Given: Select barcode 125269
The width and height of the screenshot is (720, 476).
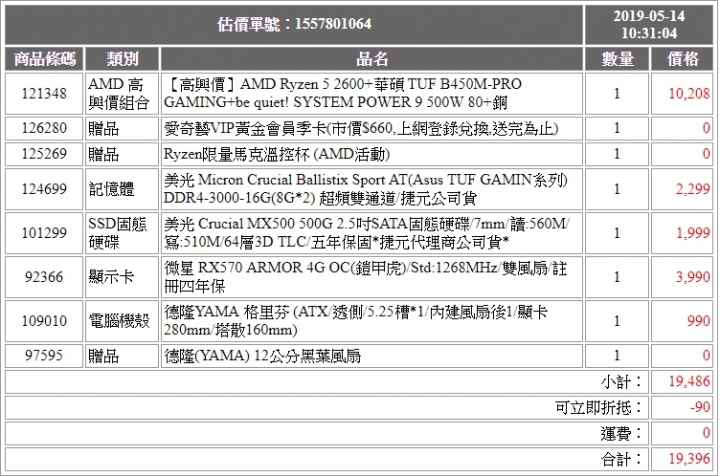Looking at the screenshot, I should [44, 154].
